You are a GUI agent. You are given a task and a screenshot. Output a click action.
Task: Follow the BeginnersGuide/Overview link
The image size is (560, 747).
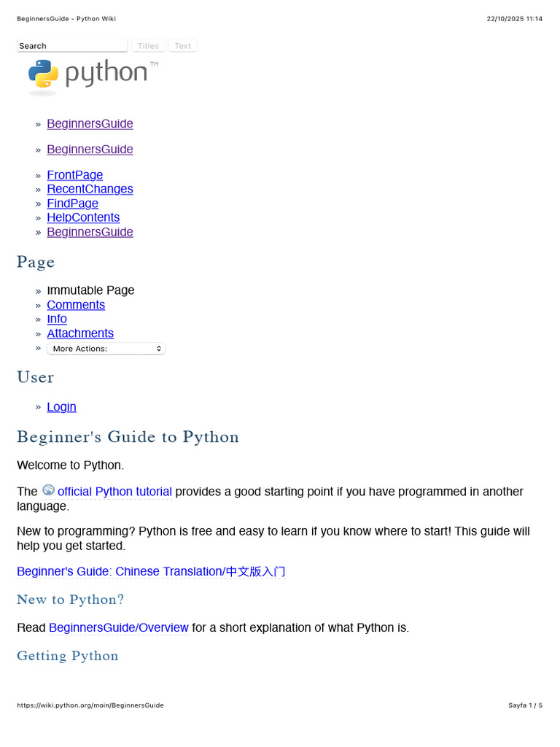pos(118,627)
